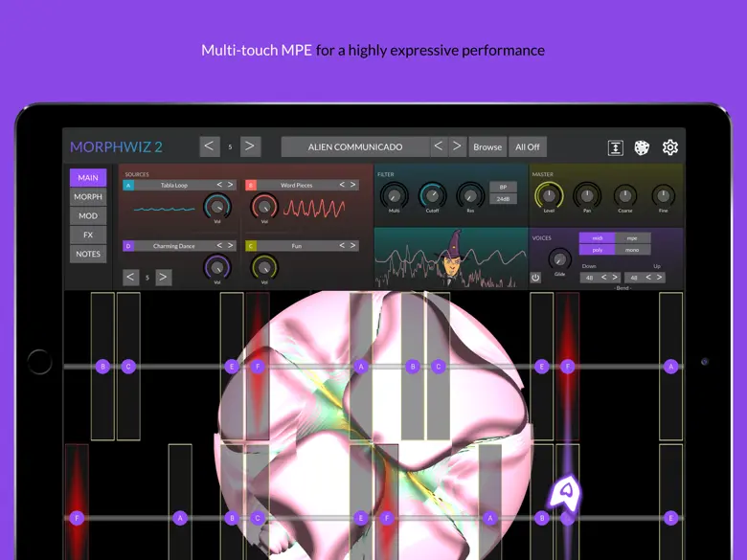Viewport: 747px width, 560px height.
Task: Tap the C note marker on lower keyboard row
Action: [x=258, y=518]
